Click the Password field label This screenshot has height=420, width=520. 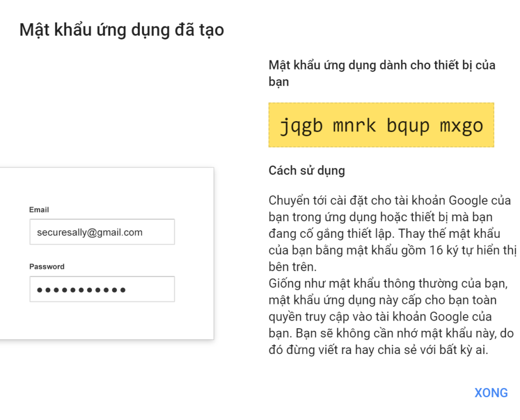[47, 266]
